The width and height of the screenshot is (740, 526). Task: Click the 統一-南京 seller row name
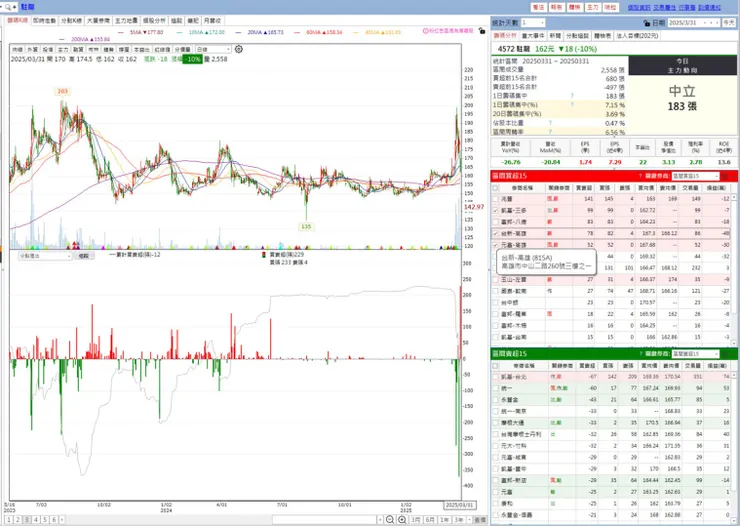pyautogui.click(x=513, y=411)
